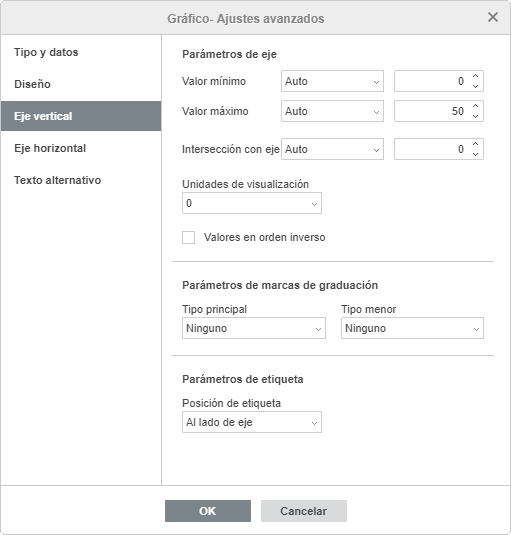
Task: Increase Valor mínimo with up arrow
Action: (x=475, y=76)
